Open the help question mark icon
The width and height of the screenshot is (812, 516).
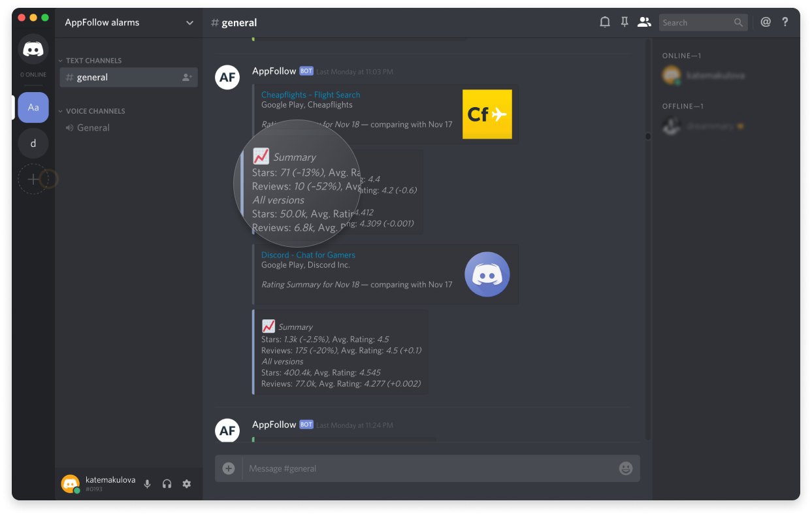pos(785,22)
